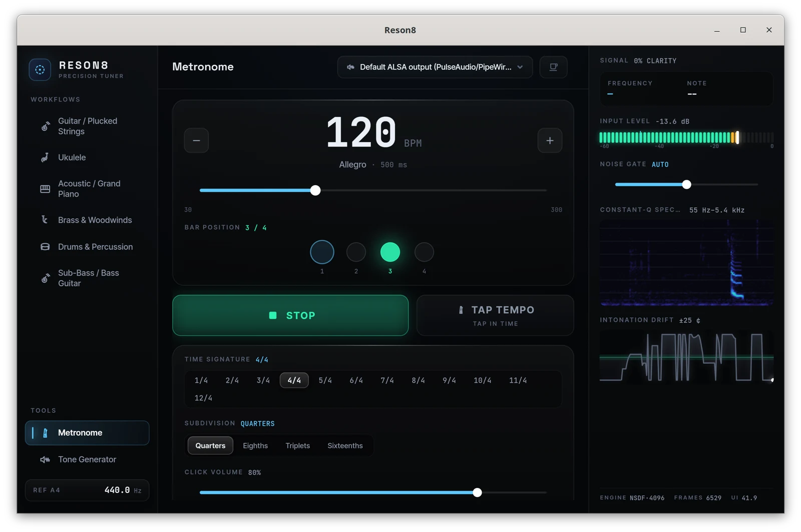Open the Tone Generator speaker icon

(45, 459)
